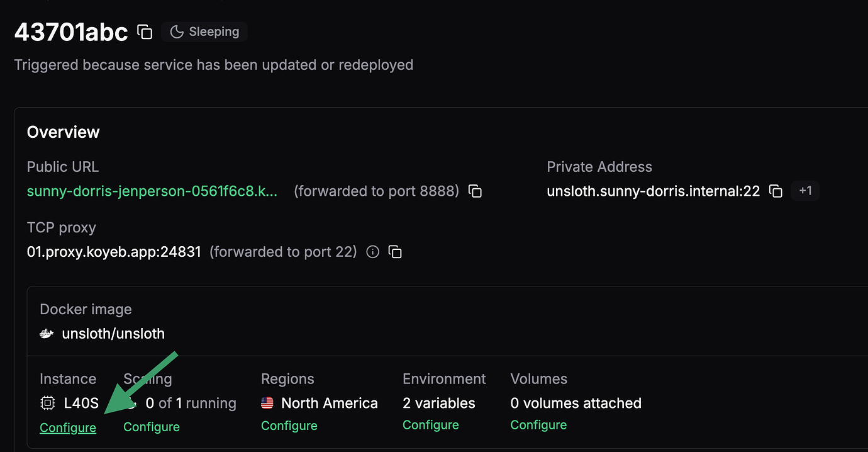Viewport: 868px width, 452px height.
Task: Click the US flag beside North America
Action: [x=266, y=403]
